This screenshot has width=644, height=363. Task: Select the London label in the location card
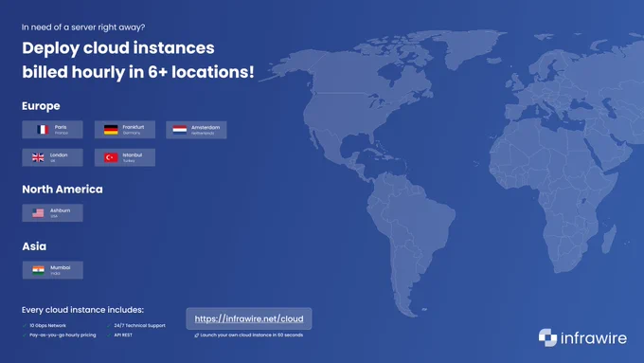pos(59,155)
